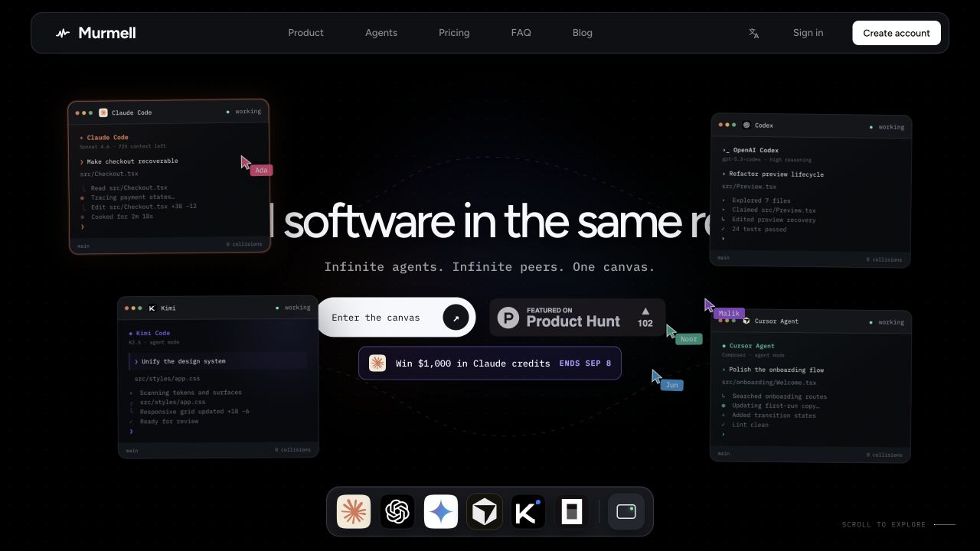Click 'Ready for review' line in Kimi
The height and width of the screenshot is (551, 980).
(169, 421)
